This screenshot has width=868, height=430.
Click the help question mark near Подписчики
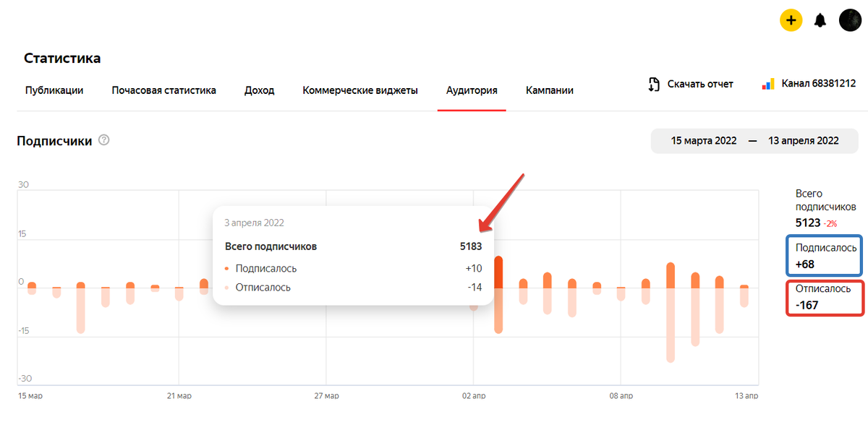point(103,140)
